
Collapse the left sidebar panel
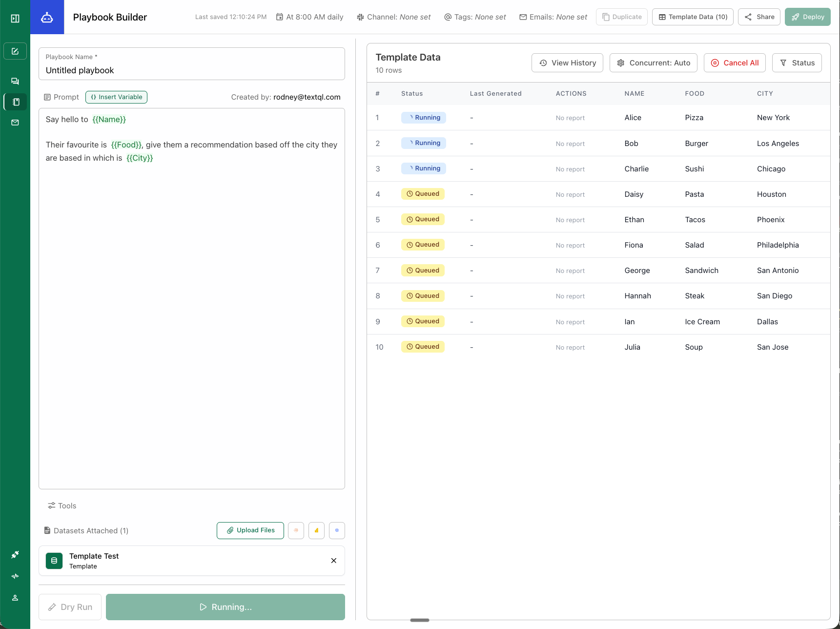point(15,18)
